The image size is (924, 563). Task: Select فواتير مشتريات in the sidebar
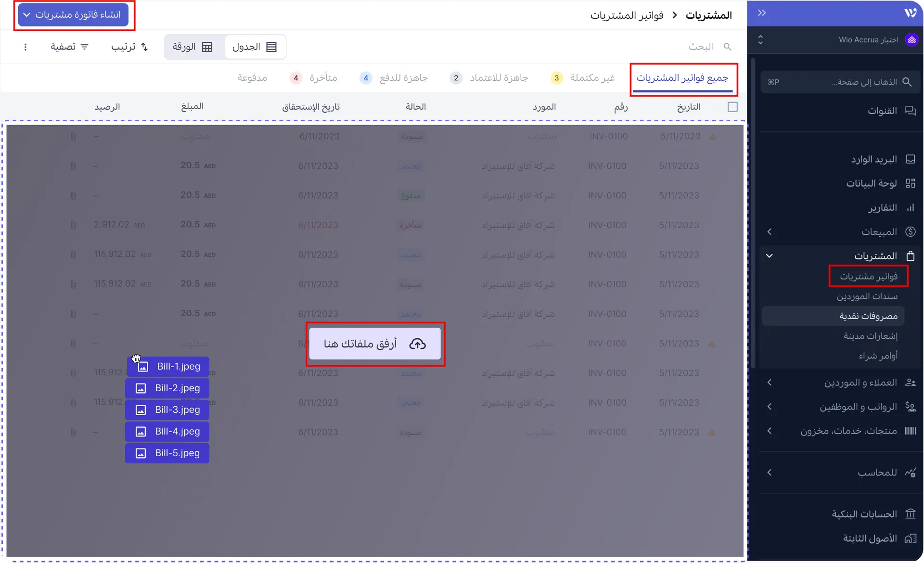coord(869,276)
